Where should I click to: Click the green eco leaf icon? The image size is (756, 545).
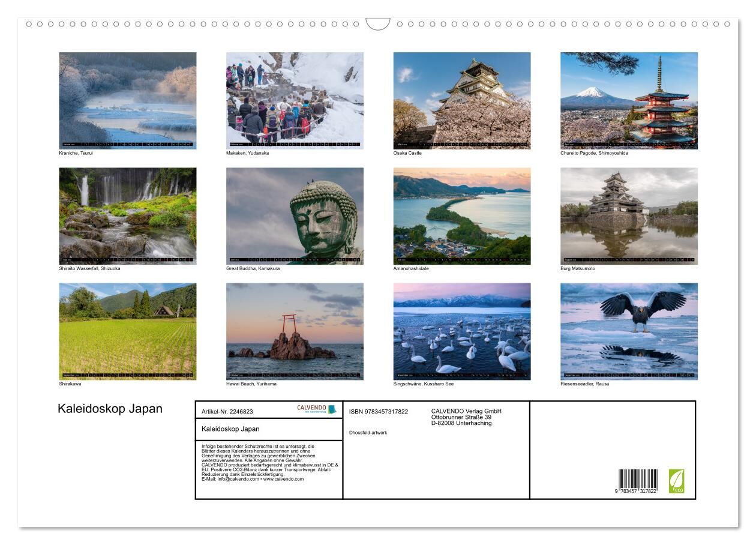676,481
